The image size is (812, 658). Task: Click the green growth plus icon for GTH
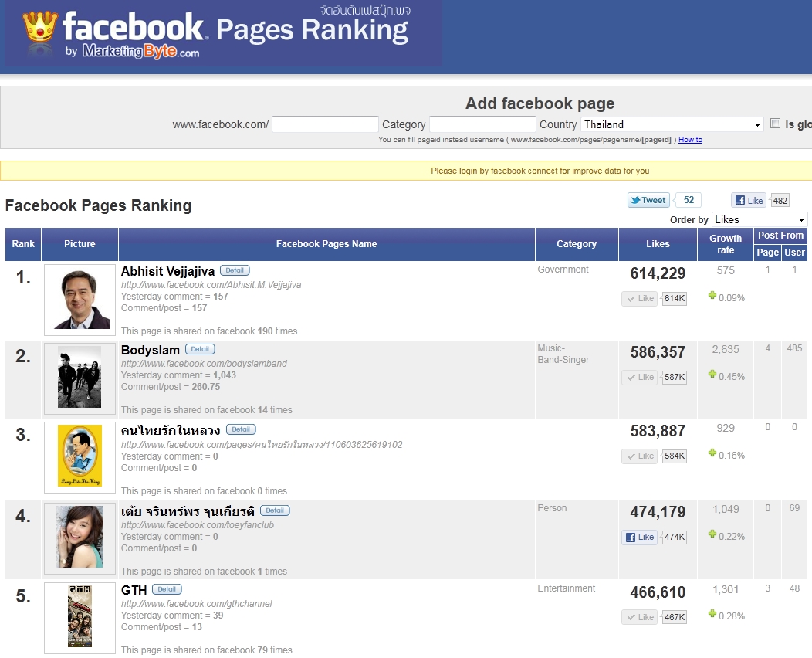coord(712,613)
